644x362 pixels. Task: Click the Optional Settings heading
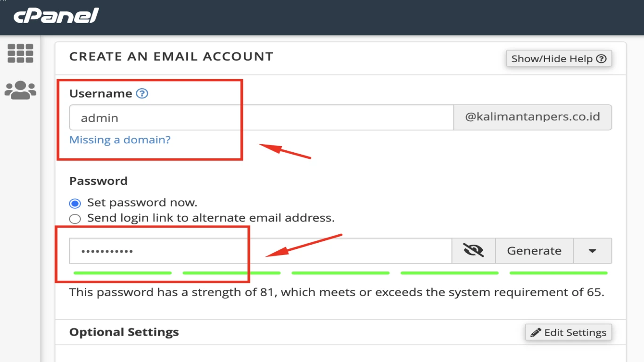[x=124, y=332]
